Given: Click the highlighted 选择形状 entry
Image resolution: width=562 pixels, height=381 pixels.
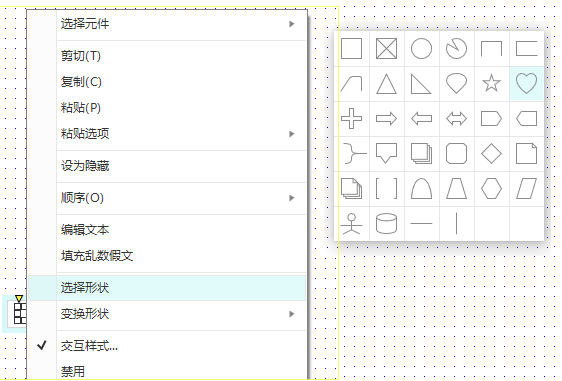Looking at the screenshot, I should (167, 288).
